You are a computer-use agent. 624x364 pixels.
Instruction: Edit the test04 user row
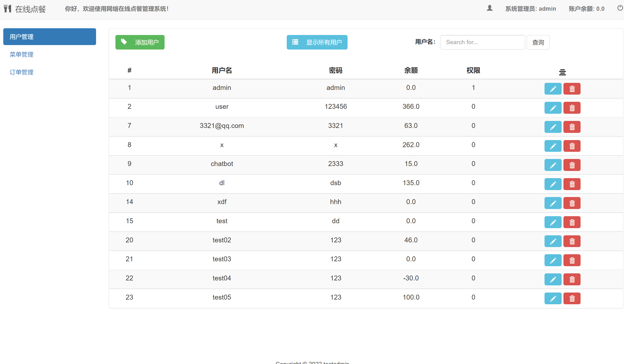point(553,279)
